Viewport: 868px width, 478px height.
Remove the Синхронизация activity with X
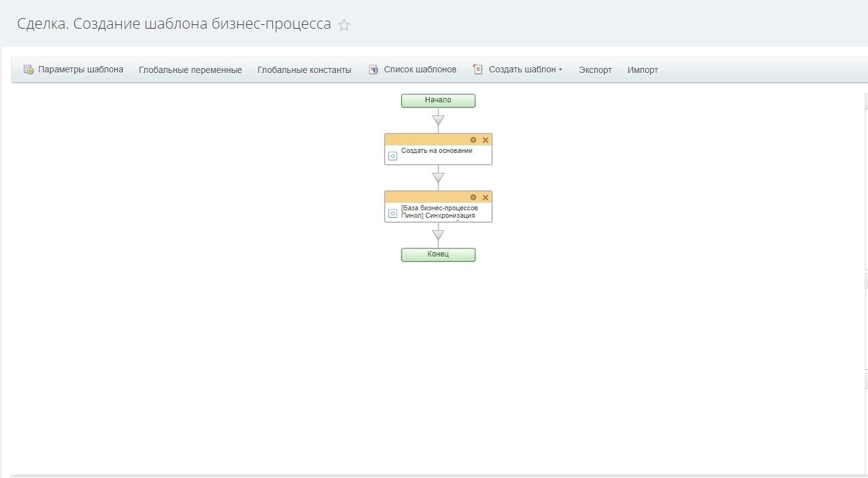point(485,197)
